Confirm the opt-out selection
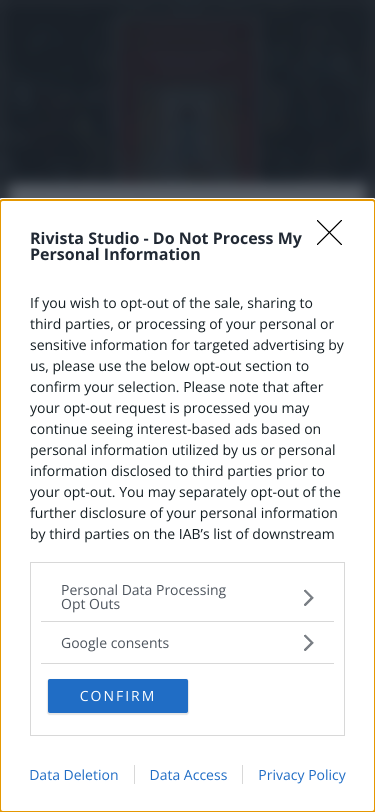The image size is (375, 812). point(118,696)
